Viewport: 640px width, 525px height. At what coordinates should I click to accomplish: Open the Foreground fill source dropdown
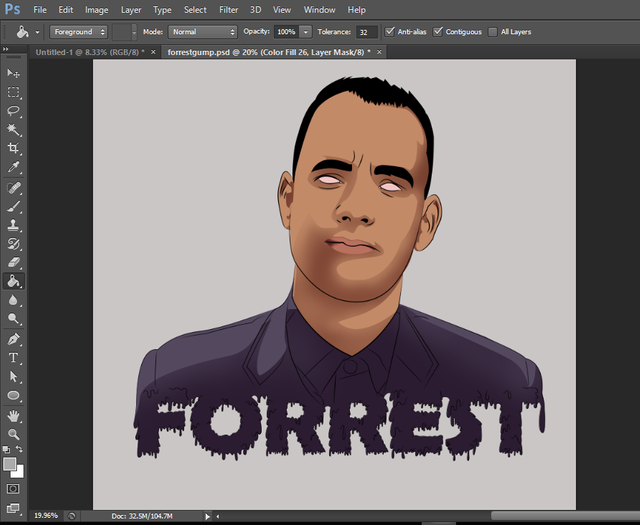pyautogui.click(x=79, y=32)
